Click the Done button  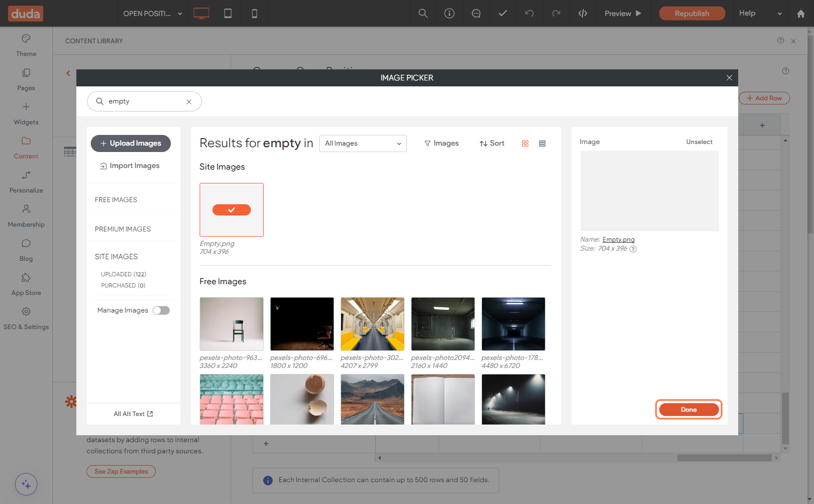pyautogui.click(x=689, y=410)
